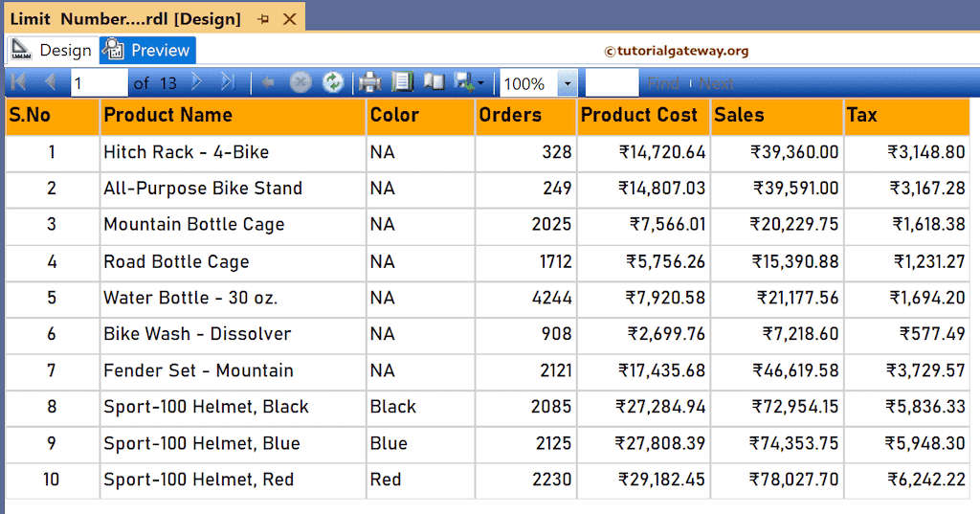Switch to print layout view
This screenshot has width=980, height=514.
point(402,82)
